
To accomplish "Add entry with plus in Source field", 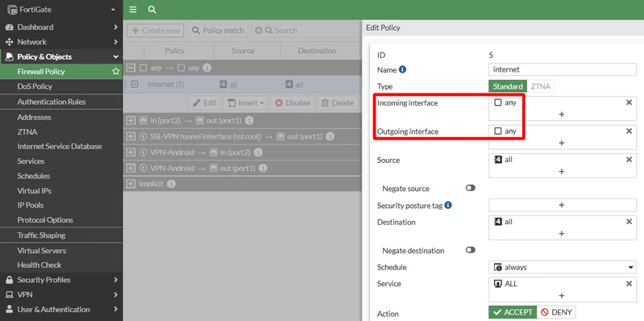I will pyautogui.click(x=562, y=172).
